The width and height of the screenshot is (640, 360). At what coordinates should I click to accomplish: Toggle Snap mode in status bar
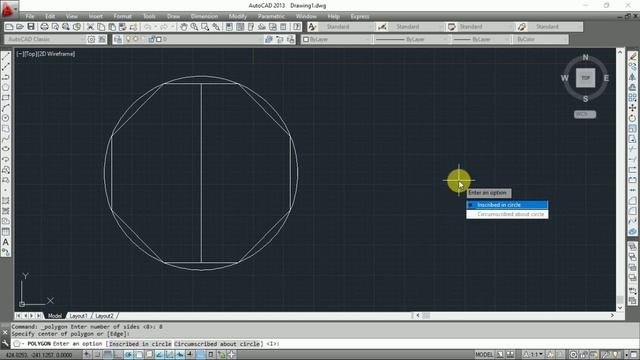point(98,355)
